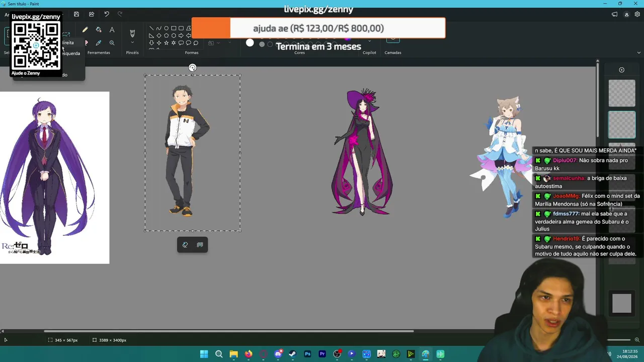Image resolution: width=644 pixels, height=362 pixels.
Task: Select the oval shape
Action: [166, 28]
